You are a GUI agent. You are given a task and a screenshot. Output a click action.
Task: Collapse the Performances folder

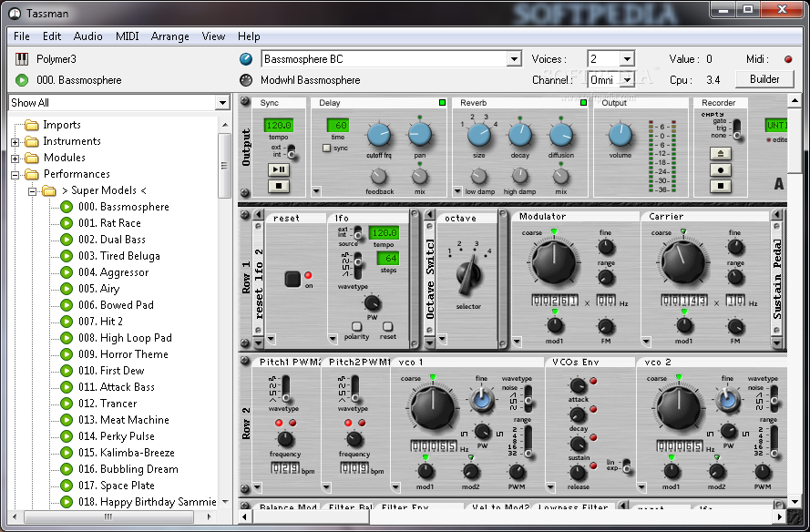tap(15, 175)
